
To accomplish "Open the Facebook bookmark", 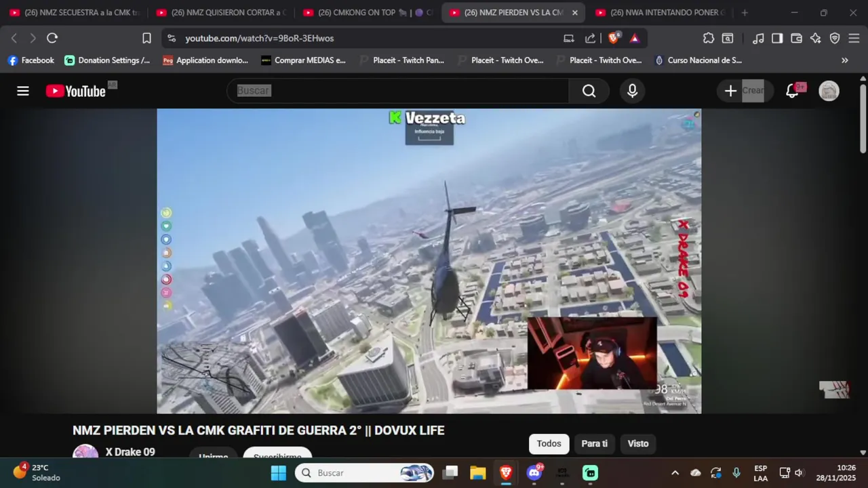I will 31,60.
